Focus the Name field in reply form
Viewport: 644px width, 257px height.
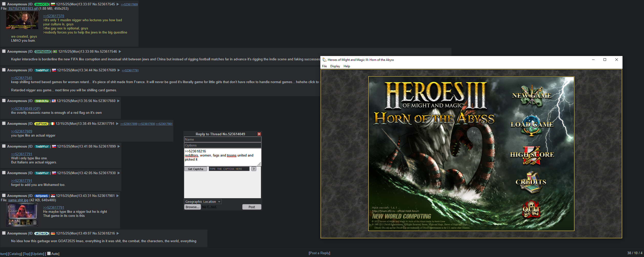click(x=223, y=140)
